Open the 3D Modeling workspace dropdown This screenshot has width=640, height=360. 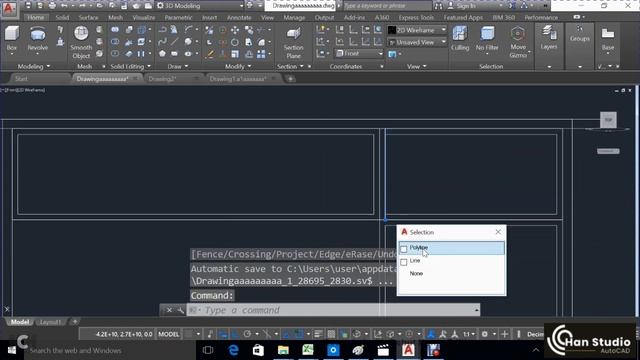[200, 6]
